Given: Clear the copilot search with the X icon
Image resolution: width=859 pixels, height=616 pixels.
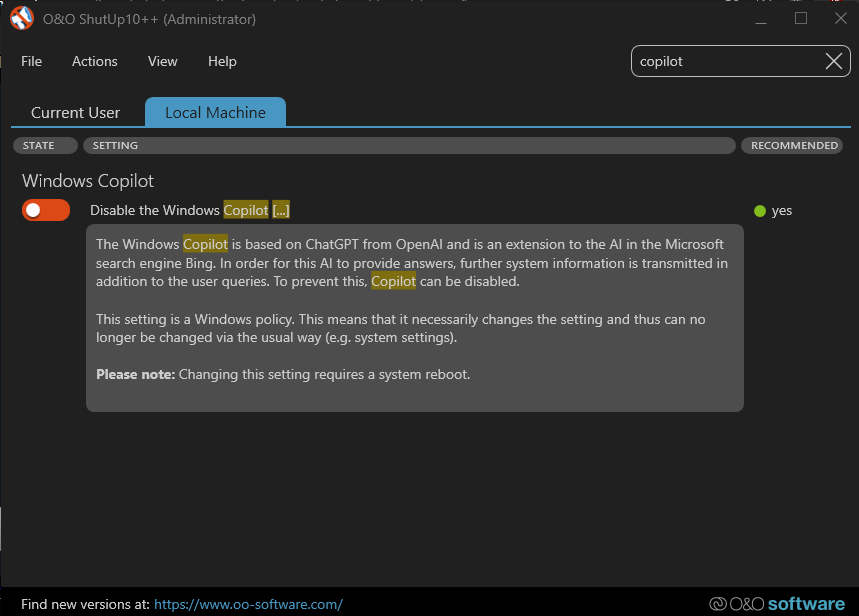Looking at the screenshot, I should click(x=834, y=61).
